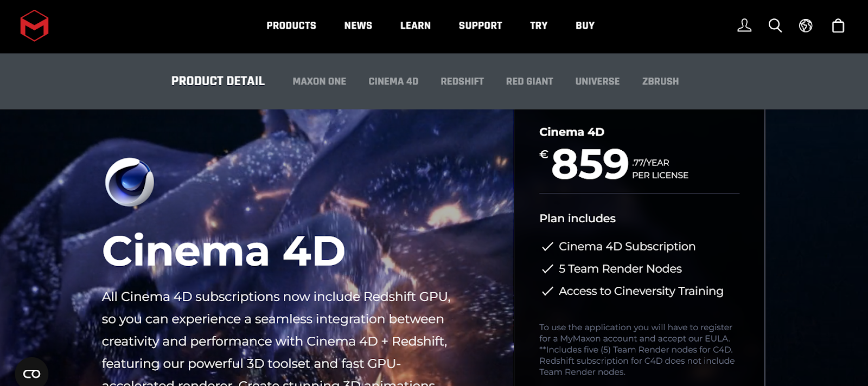Open the BUY menu item
868x386 pixels.
[585, 25]
